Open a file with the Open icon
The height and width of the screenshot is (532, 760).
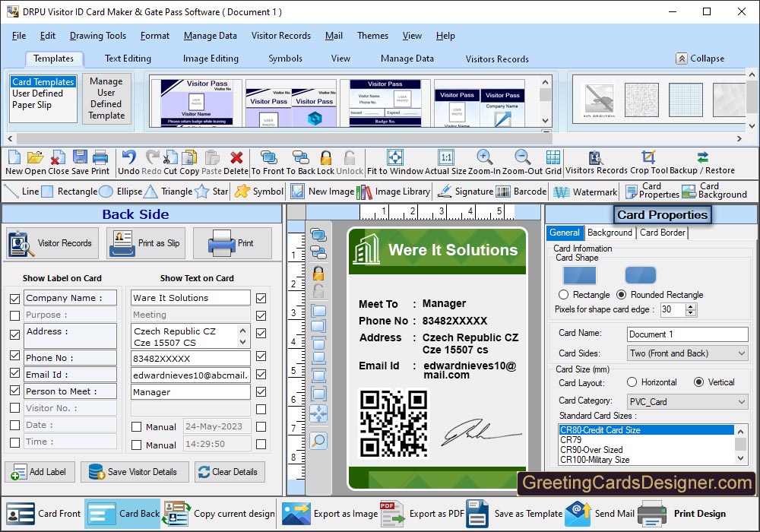(x=35, y=157)
